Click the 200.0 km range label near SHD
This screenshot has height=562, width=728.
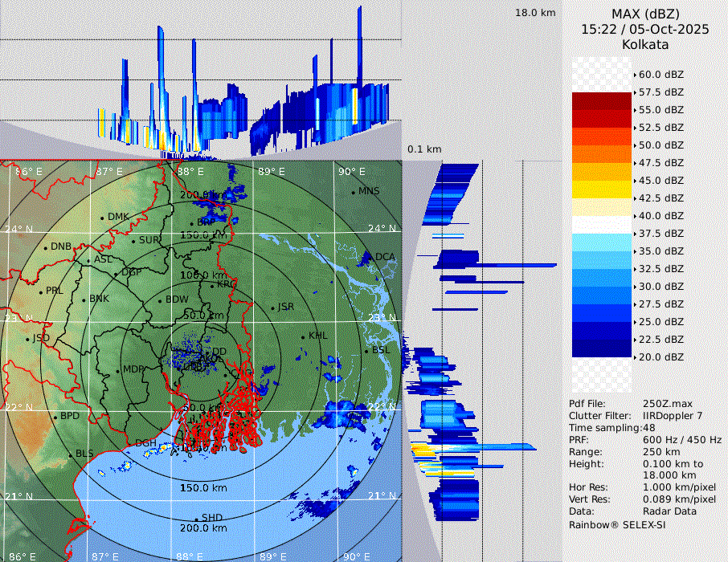click(202, 528)
